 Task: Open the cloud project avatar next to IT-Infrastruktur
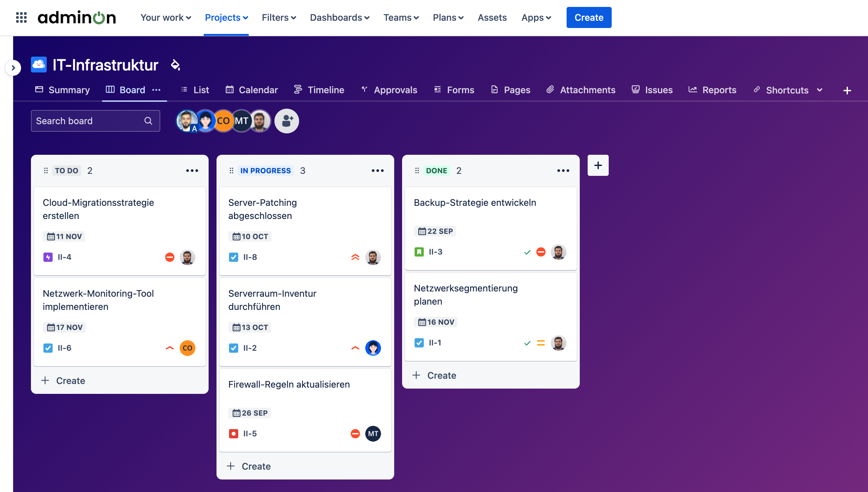click(x=38, y=65)
